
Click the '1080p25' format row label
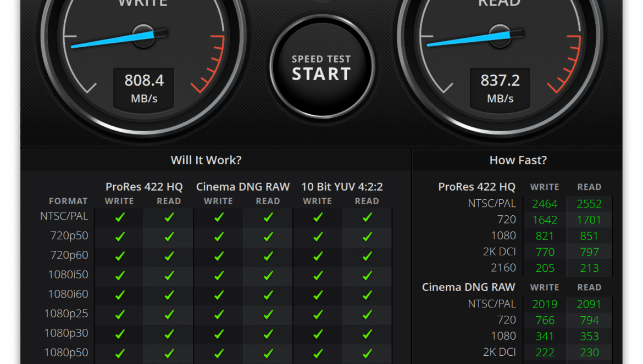pyautogui.click(x=66, y=313)
